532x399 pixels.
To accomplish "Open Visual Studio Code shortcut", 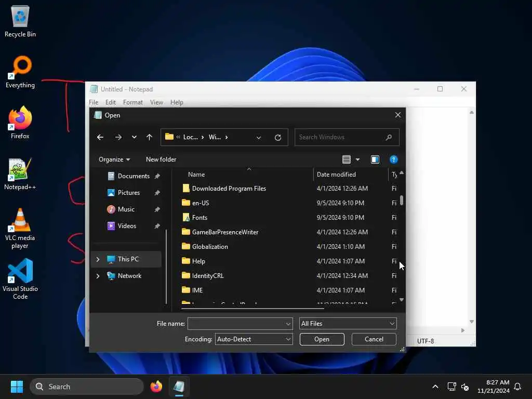I will 20,279.
